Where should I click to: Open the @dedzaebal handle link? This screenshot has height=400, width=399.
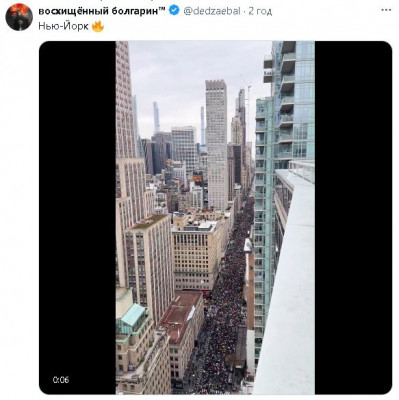[x=212, y=11]
